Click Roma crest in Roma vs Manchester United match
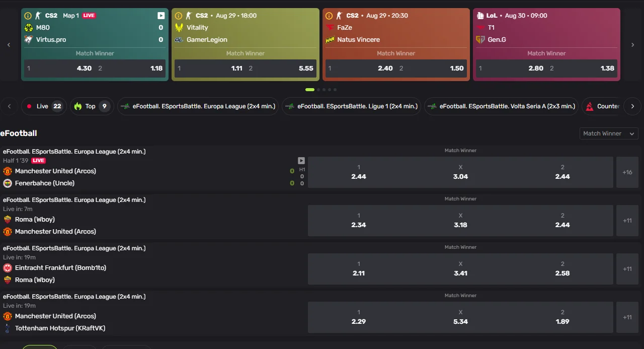The height and width of the screenshot is (349, 644). click(8, 220)
